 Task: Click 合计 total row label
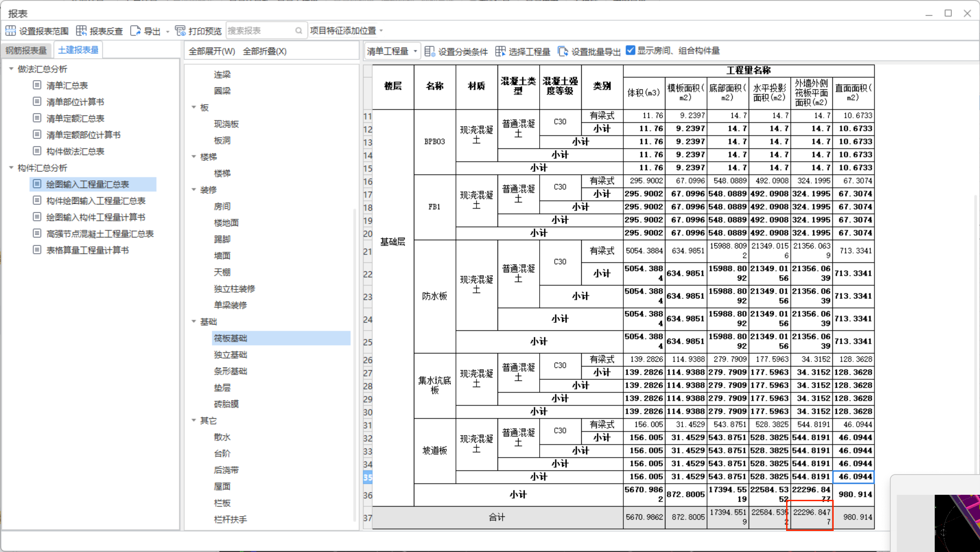coord(498,517)
